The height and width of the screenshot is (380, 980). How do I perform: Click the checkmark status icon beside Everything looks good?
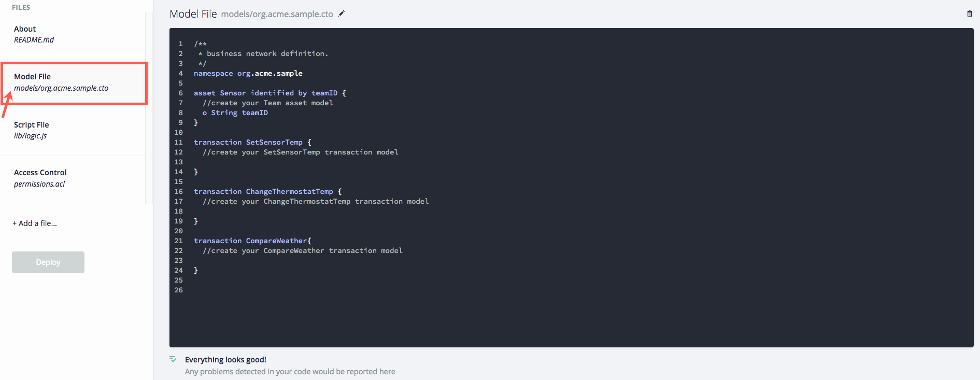click(x=173, y=359)
